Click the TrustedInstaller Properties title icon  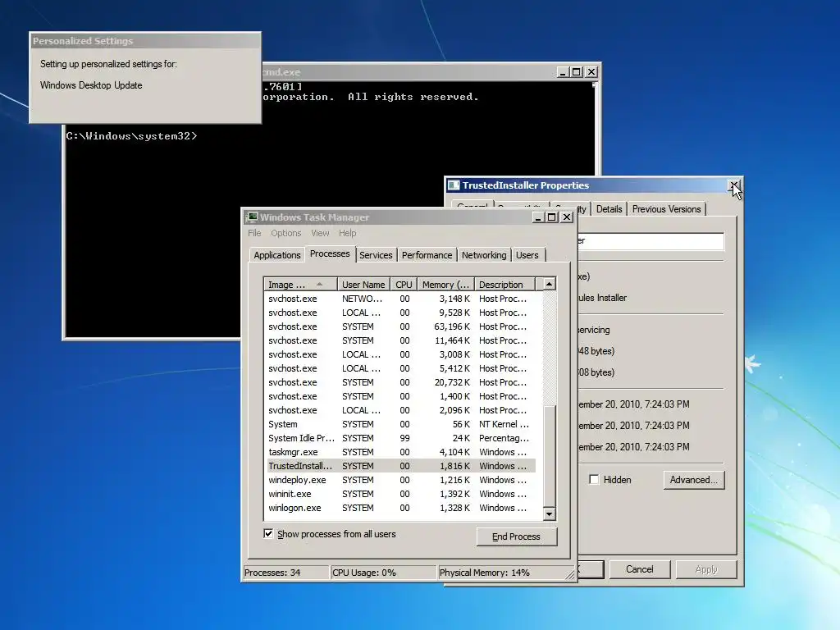(x=454, y=185)
